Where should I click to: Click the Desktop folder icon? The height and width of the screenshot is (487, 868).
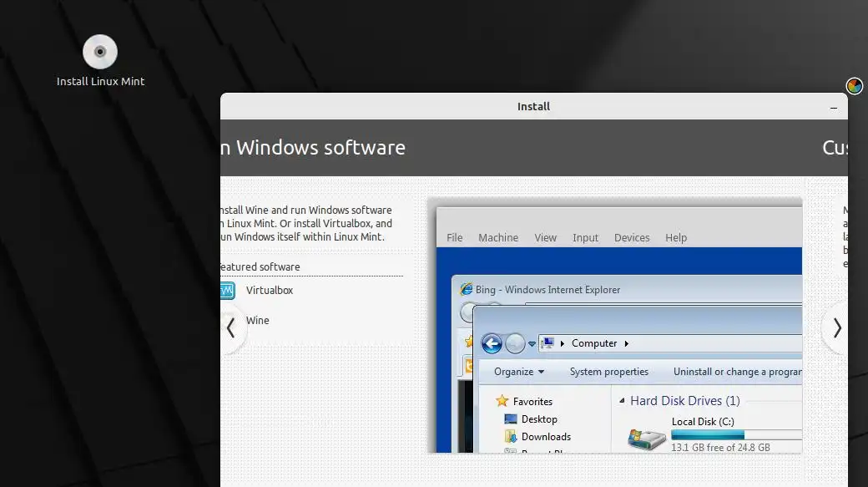tap(511, 419)
